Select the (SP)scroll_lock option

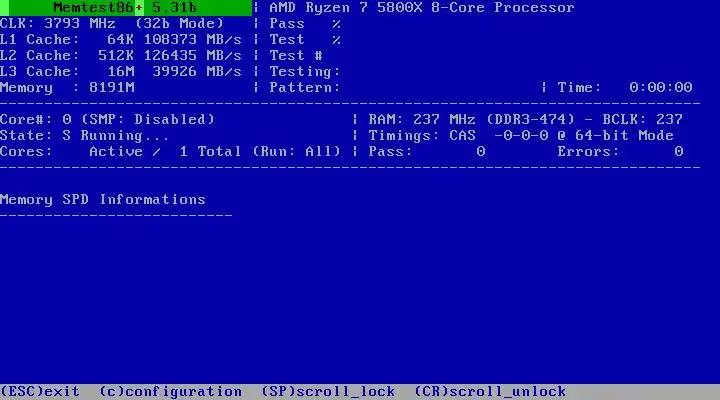click(x=328, y=392)
